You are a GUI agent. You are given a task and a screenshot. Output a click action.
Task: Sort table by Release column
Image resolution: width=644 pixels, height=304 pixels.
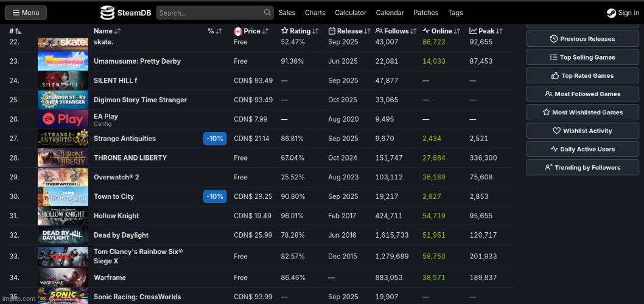tap(349, 31)
